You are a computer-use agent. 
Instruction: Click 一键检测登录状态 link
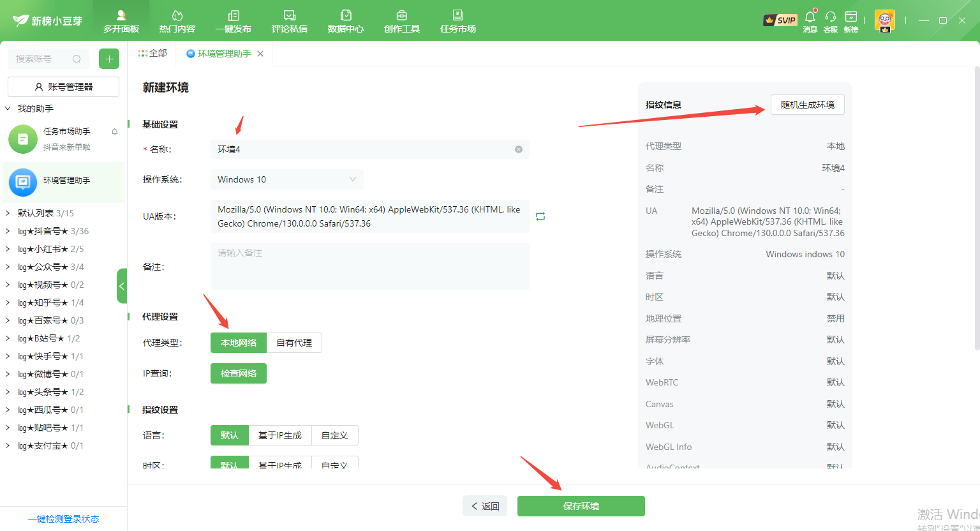[64, 519]
